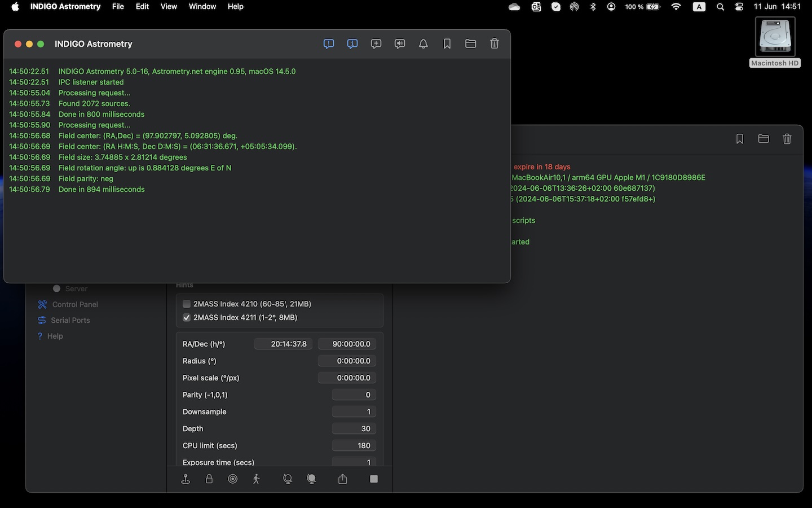This screenshot has width=812, height=508.
Task: Click the outlined globe icon in bottom toolbar
Action: (288, 479)
